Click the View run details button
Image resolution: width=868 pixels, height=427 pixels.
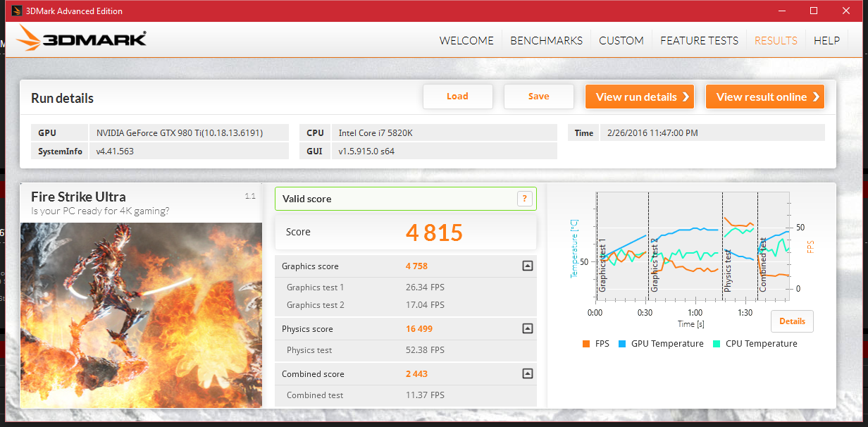pos(639,97)
